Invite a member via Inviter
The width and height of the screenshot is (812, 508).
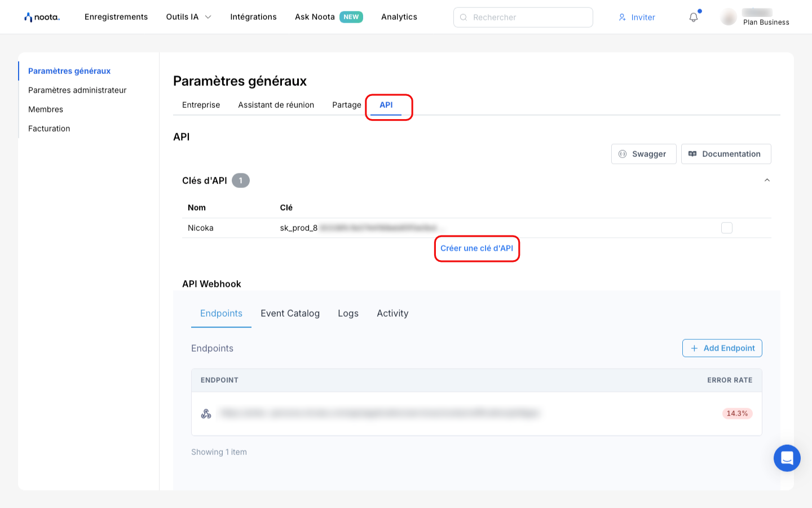pos(637,17)
